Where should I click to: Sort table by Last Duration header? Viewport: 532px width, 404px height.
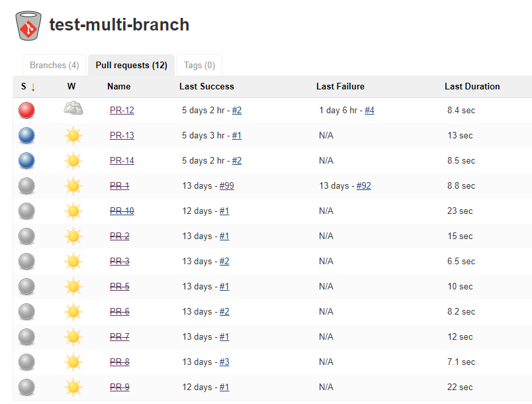click(x=472, y=87)
